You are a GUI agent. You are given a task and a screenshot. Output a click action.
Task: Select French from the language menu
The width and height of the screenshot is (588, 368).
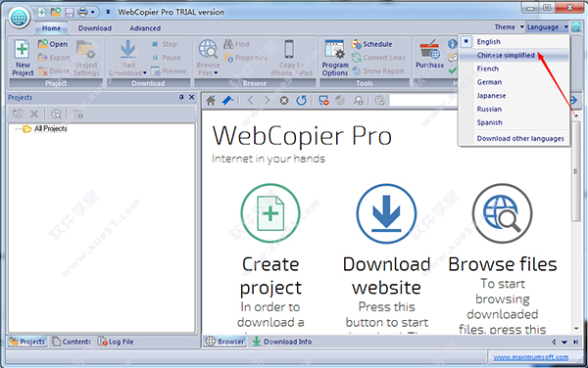tap(514, 69)
